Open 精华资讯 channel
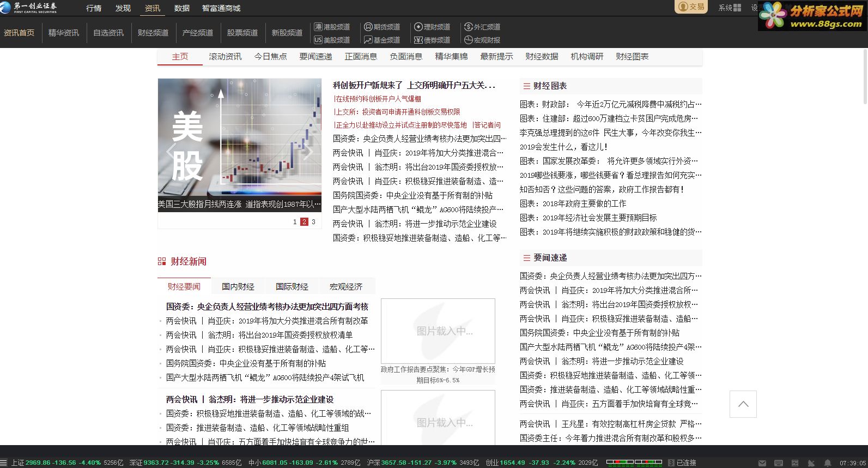This screenshot has width=868, height=468. (x=64, y=33)
